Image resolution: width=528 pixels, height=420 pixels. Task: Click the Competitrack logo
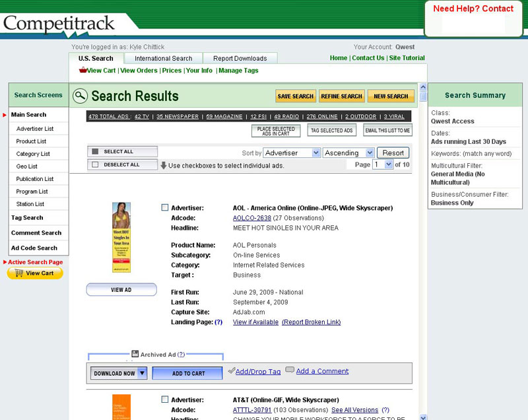coord(59,23)
